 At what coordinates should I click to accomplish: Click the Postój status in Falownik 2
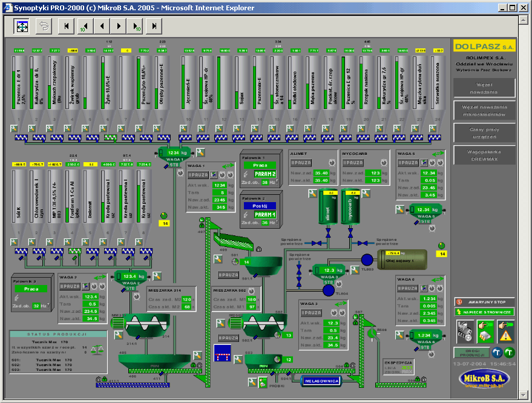pos(260,206)
